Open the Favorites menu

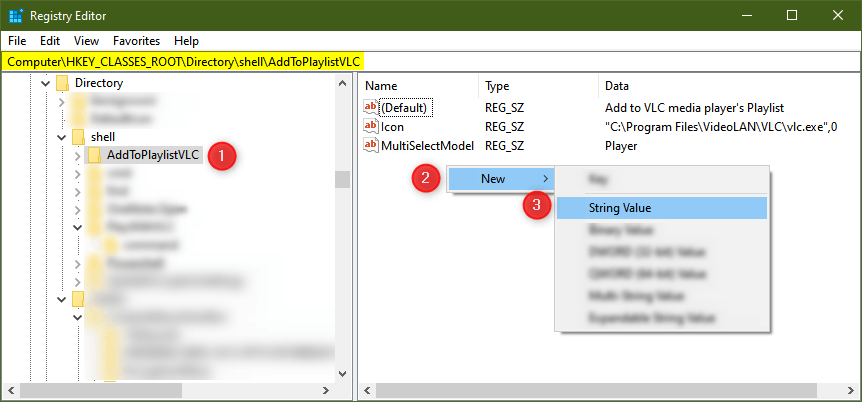135,41
